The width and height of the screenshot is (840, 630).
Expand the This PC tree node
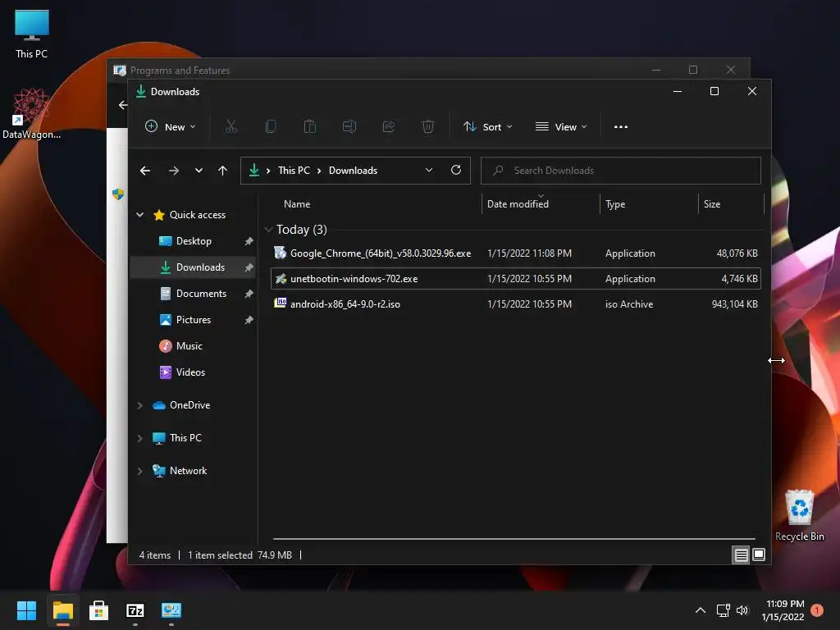139,438
